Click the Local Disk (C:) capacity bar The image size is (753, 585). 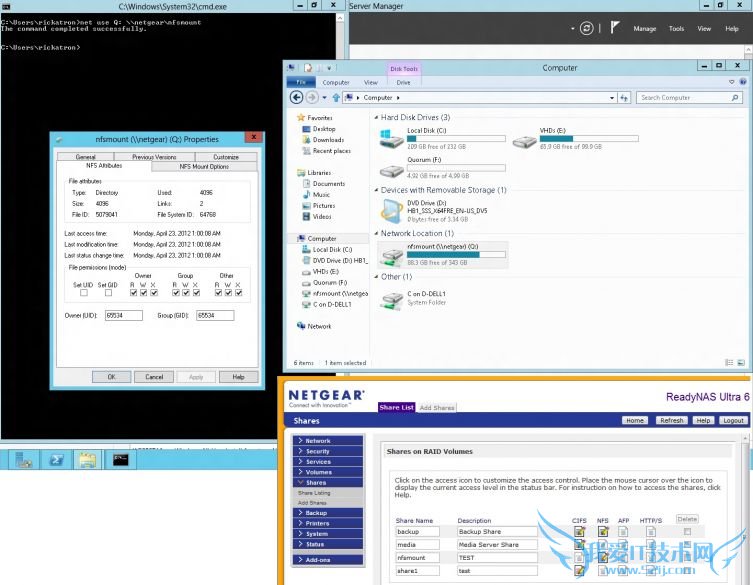[x=456, y=138]
